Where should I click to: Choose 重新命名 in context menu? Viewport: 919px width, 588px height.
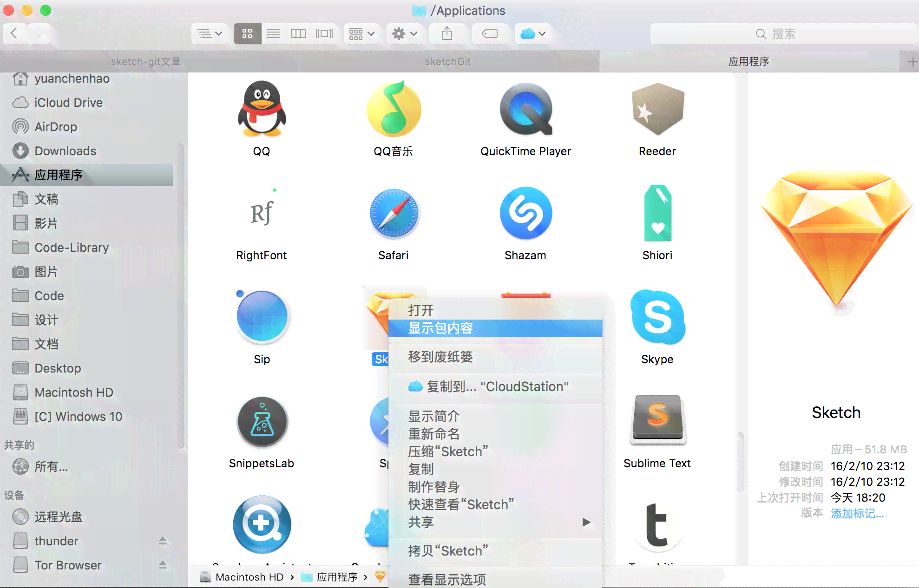pyautogui.click(x=495, y=434)
